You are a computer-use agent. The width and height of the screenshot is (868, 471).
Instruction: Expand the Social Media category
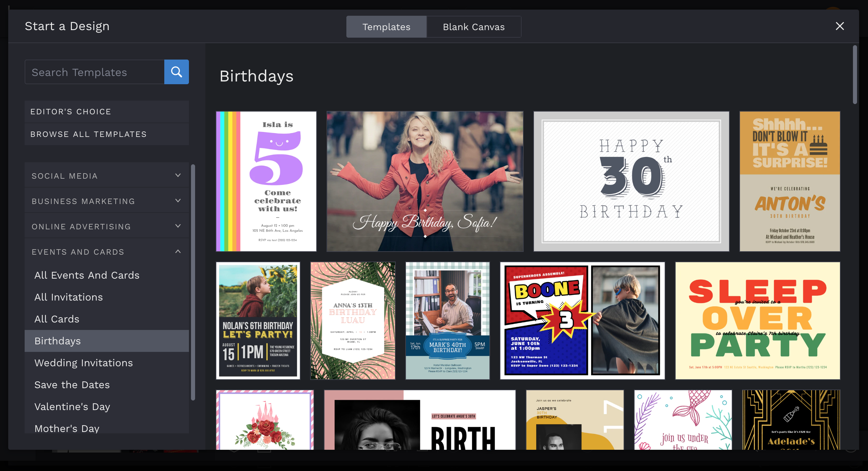(107, 176)
